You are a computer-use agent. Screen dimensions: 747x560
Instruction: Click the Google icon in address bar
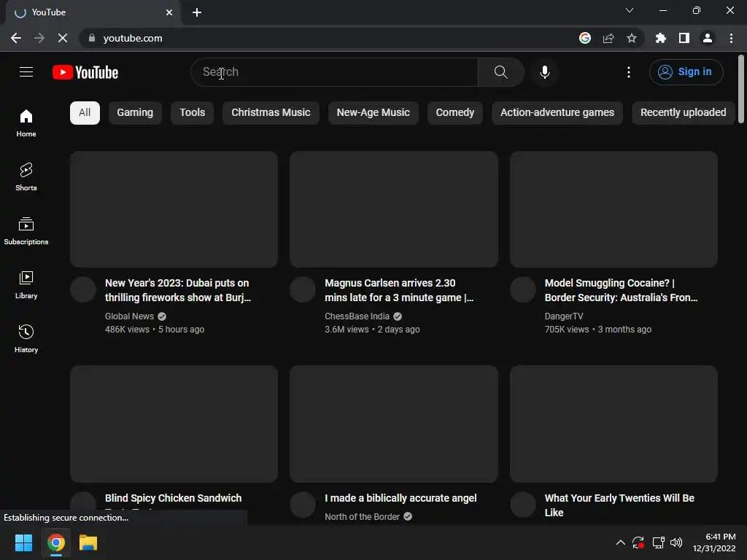point(585,38)
